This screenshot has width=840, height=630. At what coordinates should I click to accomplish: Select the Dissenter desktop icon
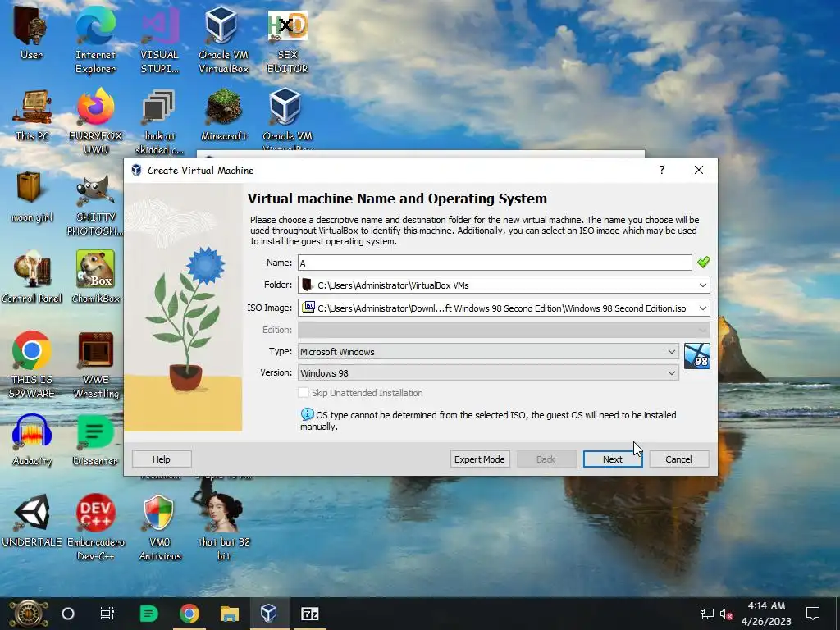coord(95,440)
